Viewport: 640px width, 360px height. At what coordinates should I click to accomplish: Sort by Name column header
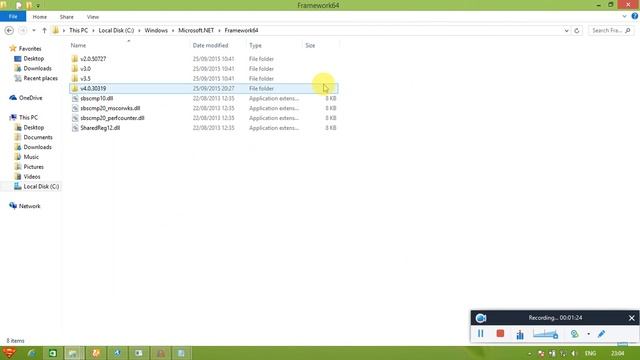78,45
